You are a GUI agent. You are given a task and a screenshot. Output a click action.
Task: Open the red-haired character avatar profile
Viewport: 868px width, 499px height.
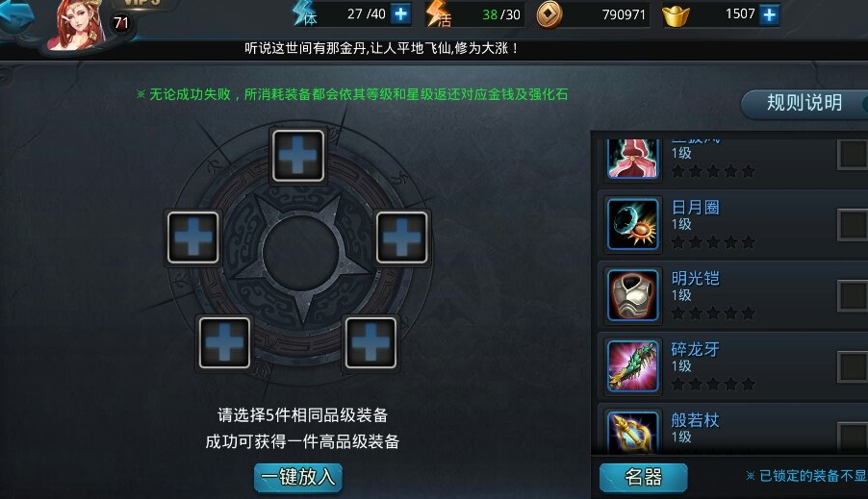click(x=78, y=24)
